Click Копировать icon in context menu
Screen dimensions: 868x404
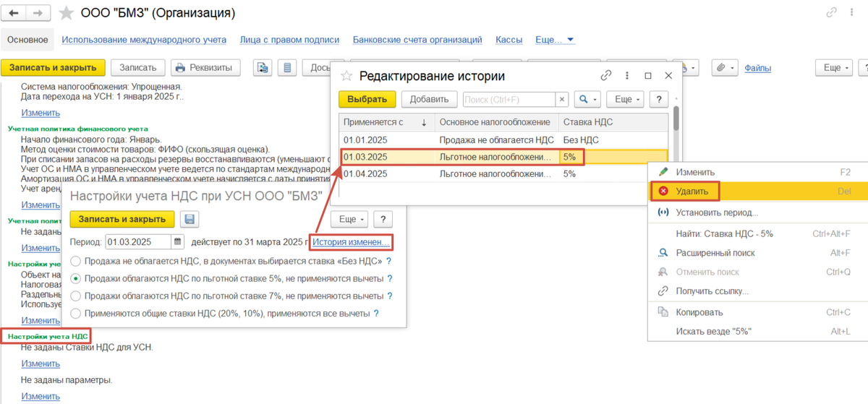pyautogui.click(x=663, y=312)
